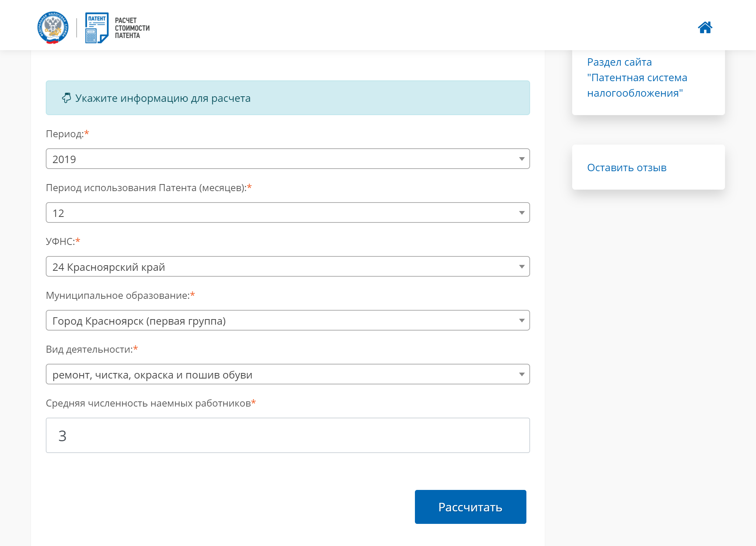Click the Рассчитать button
Screen dimensions: 756x546
(x=471, y=507)
